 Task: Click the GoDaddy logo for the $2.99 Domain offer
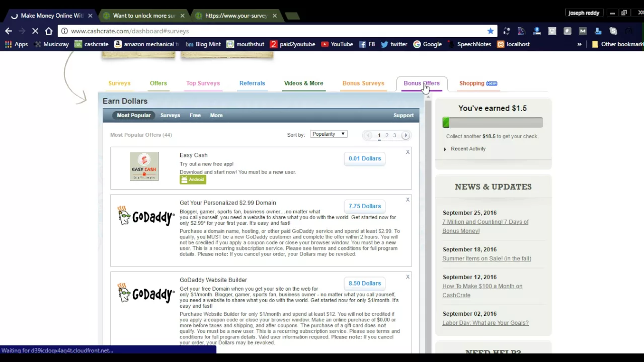pos(146,216)
